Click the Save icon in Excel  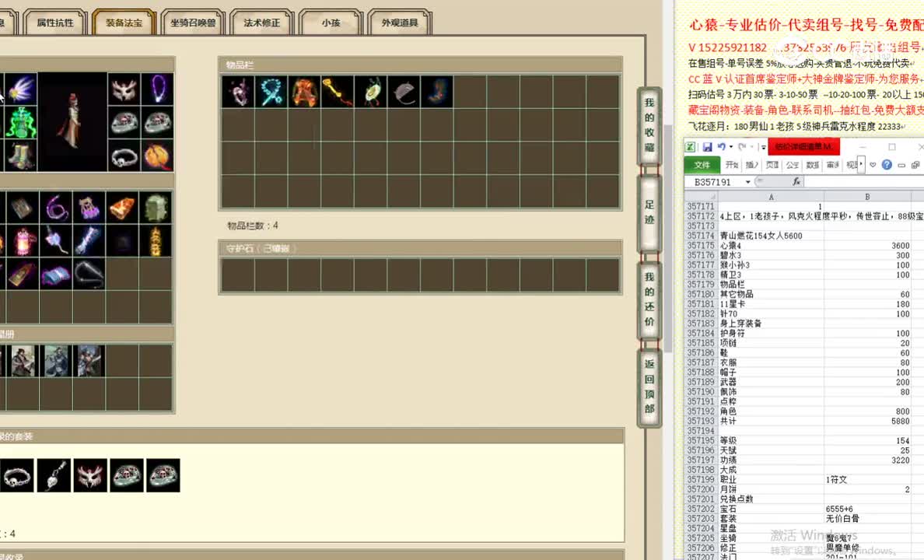[x=708, y=146]
